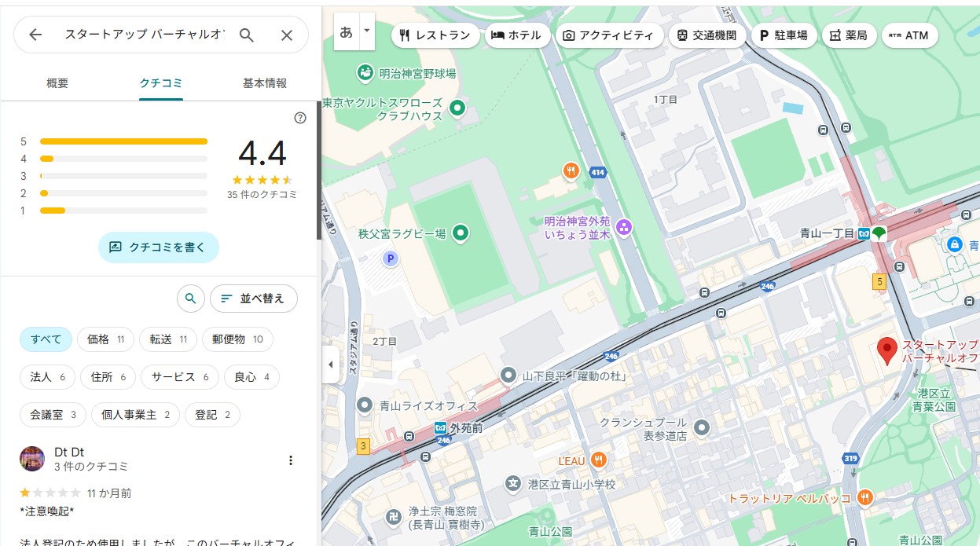Click the search magnifier icon in search bar
The height and width of the screenshot is (546, 980).
[247, 35]
